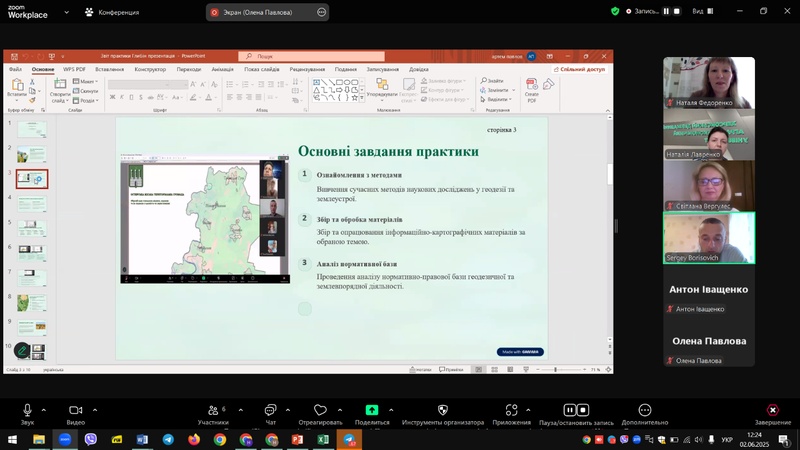800x450 pixels.
Task: Expand arrow next to Участники
Action: [x=236, y=409]
